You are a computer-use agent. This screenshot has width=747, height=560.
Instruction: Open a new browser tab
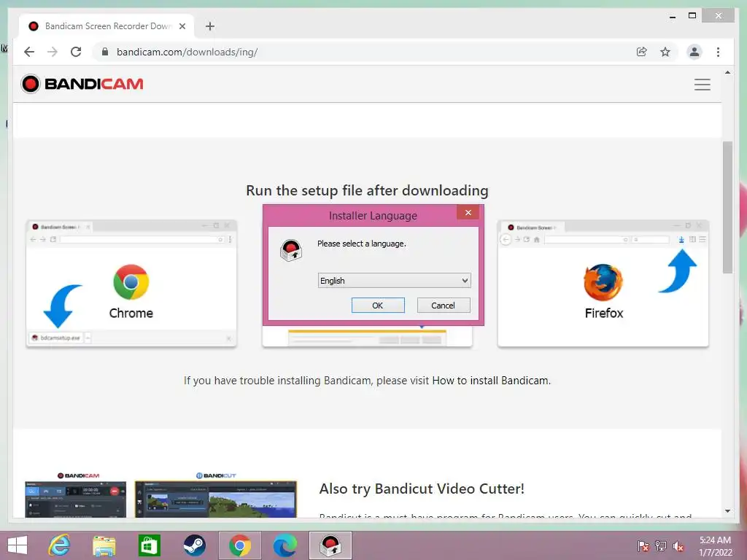pos(210,26)
